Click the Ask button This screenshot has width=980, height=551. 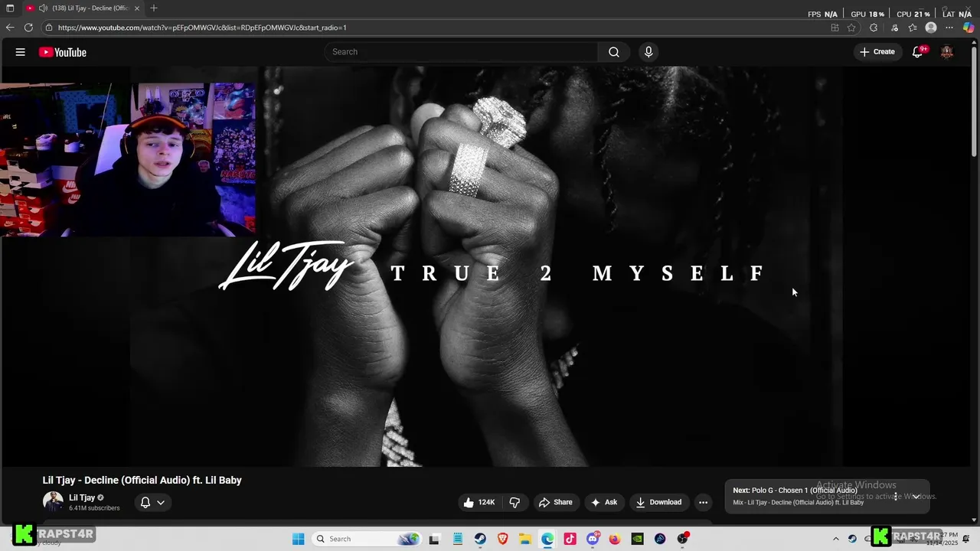604,502
